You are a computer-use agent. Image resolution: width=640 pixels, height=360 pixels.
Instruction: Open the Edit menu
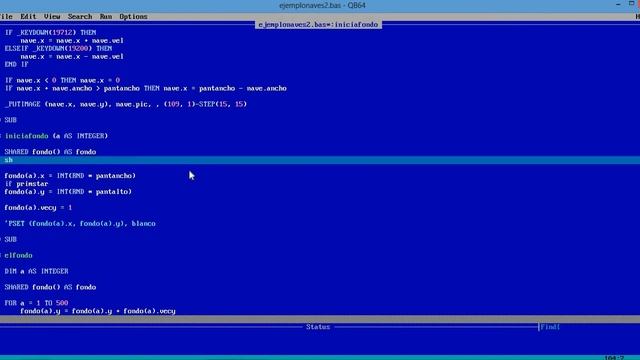(x=28, y=17)
